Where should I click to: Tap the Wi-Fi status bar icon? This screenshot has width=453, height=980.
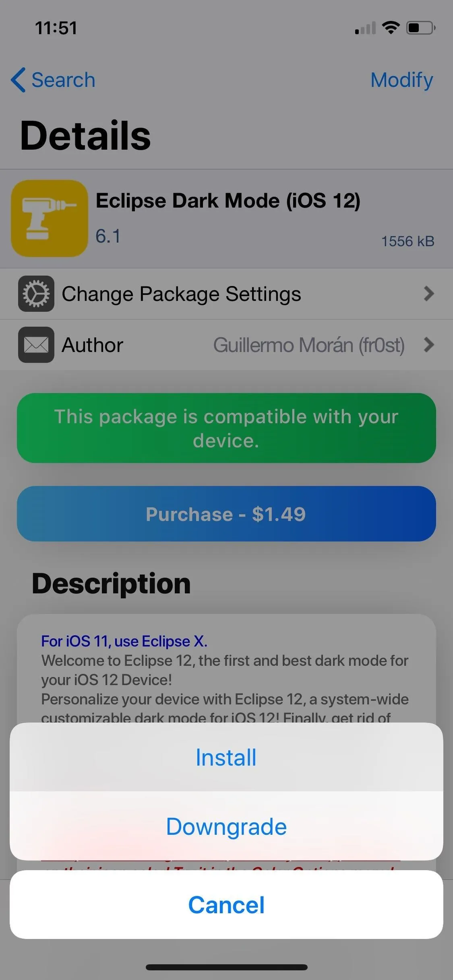[391, 27]
